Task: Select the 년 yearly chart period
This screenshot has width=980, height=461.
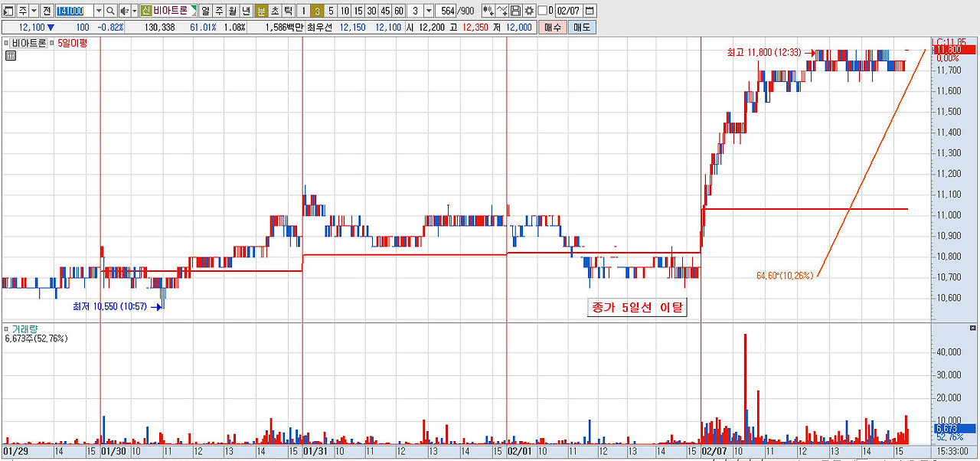Action: click(247, 11)
